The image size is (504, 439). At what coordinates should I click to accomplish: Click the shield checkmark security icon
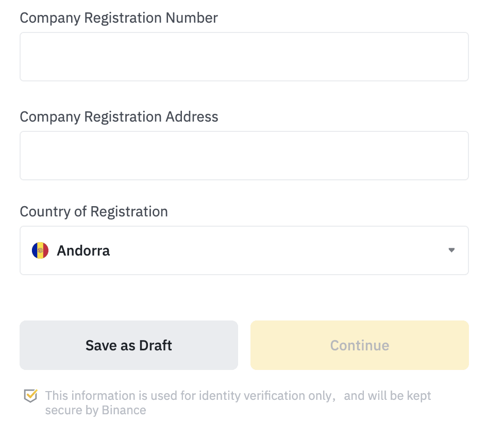(30, 396)
